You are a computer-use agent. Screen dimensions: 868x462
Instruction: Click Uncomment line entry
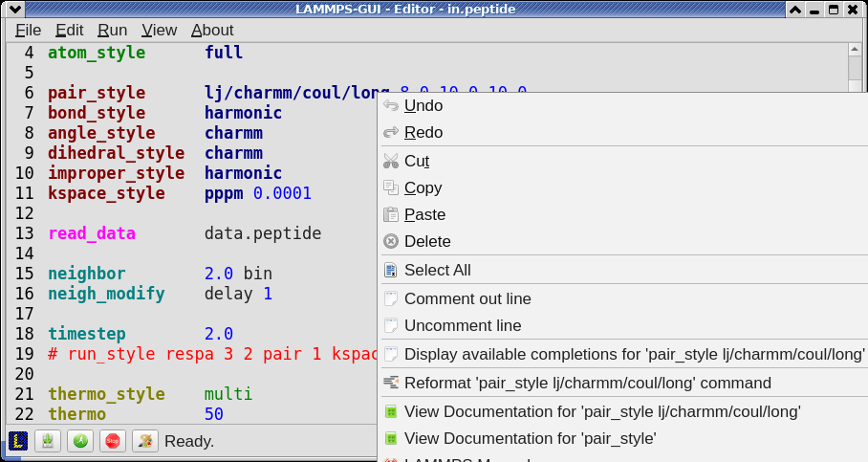pos(622,326)
